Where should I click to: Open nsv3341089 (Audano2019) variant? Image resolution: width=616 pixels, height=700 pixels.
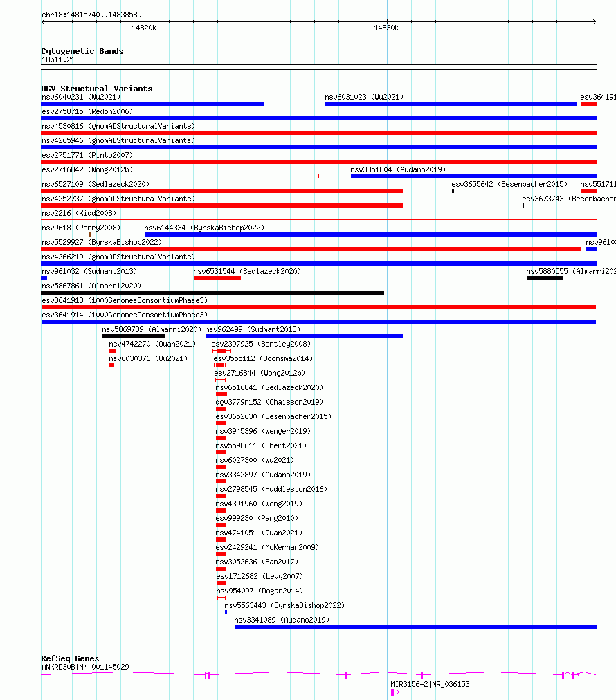click(x=415, y=627)
